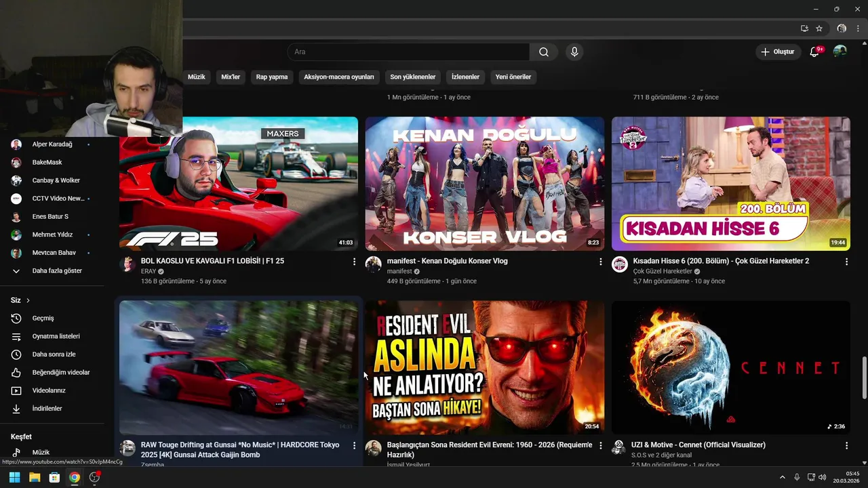Open Kenan Doğulu Konser Vlog thumbnail

pyautogui.click(x=485, y=184)
